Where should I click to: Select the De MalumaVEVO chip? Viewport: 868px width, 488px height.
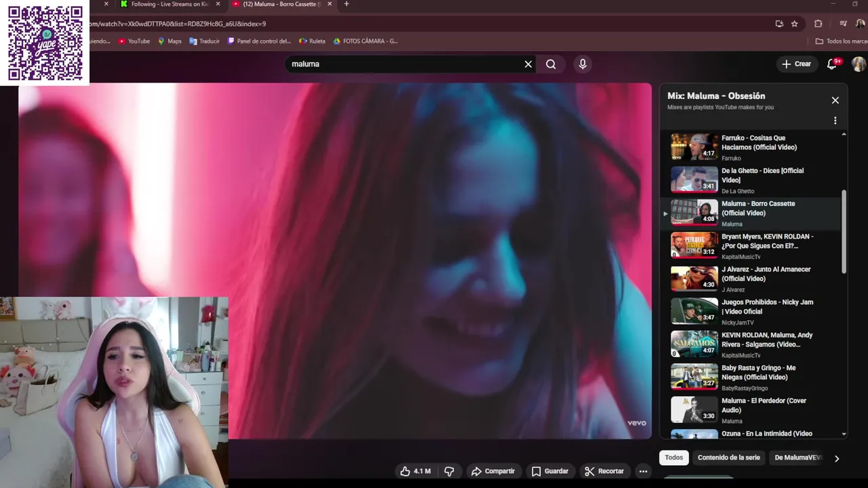(798, 457)
